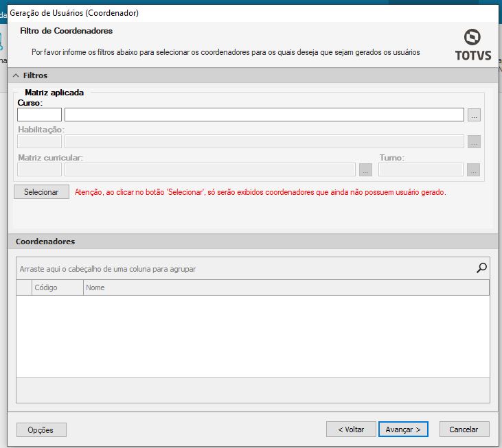This screenshot has width=502, height=448.
Task: Click the grid row indicator header cell
Action: click(25, 287)
